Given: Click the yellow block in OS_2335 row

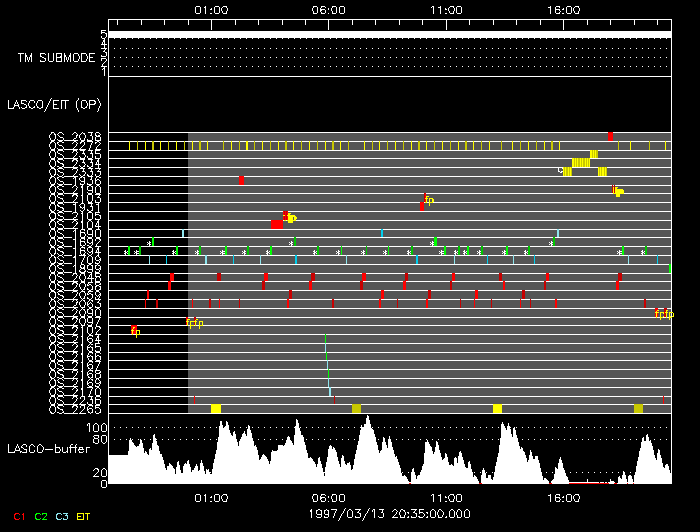Looking at the screenshot, I should (x=594, y=154).
